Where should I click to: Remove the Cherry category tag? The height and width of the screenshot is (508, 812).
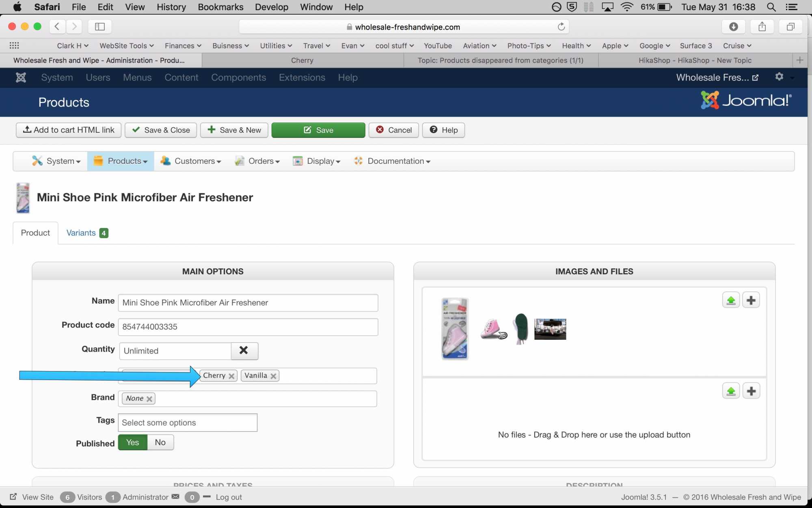click(231, 376)
